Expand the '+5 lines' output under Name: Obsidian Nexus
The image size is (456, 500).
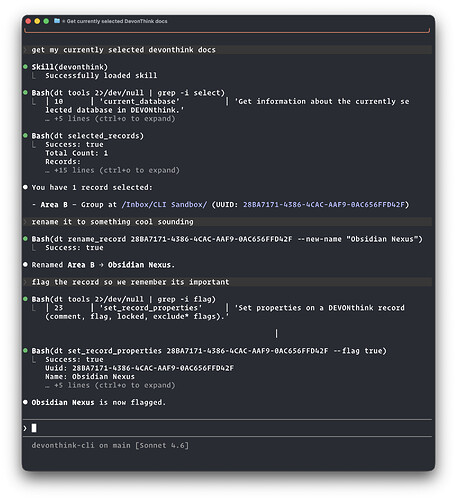[x=110, y=385]
